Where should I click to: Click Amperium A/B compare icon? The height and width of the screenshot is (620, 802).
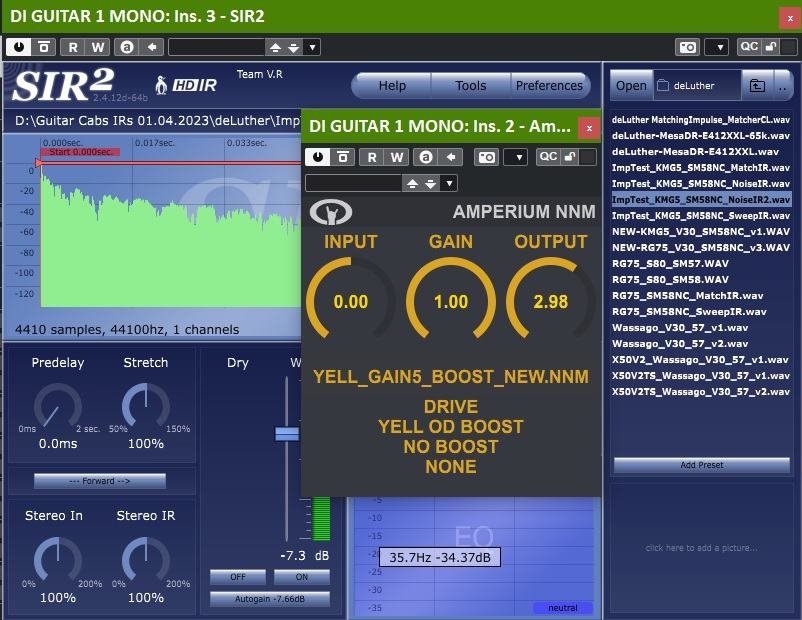point(426,157)
